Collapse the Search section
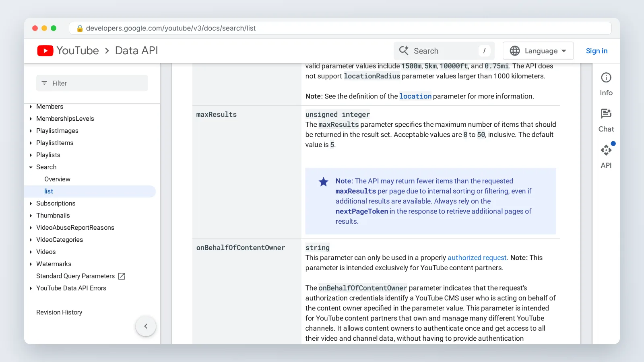 tap(31, 167)
